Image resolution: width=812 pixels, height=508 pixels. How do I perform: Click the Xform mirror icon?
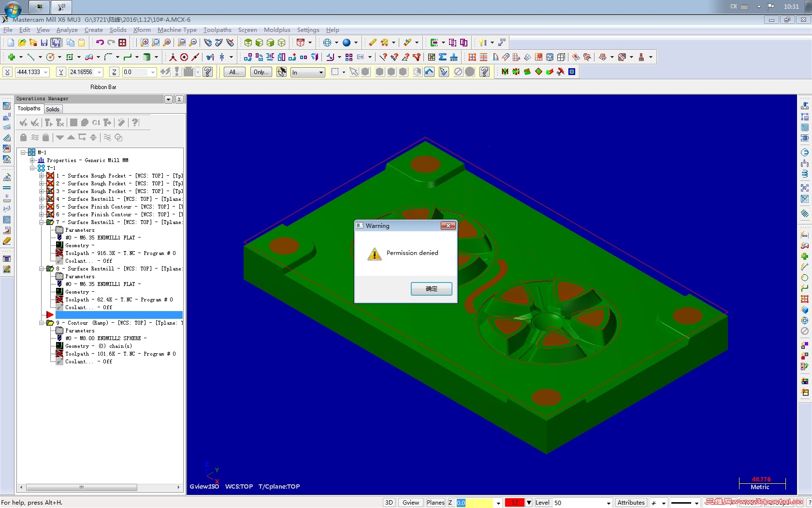click(x=270, y=57)
